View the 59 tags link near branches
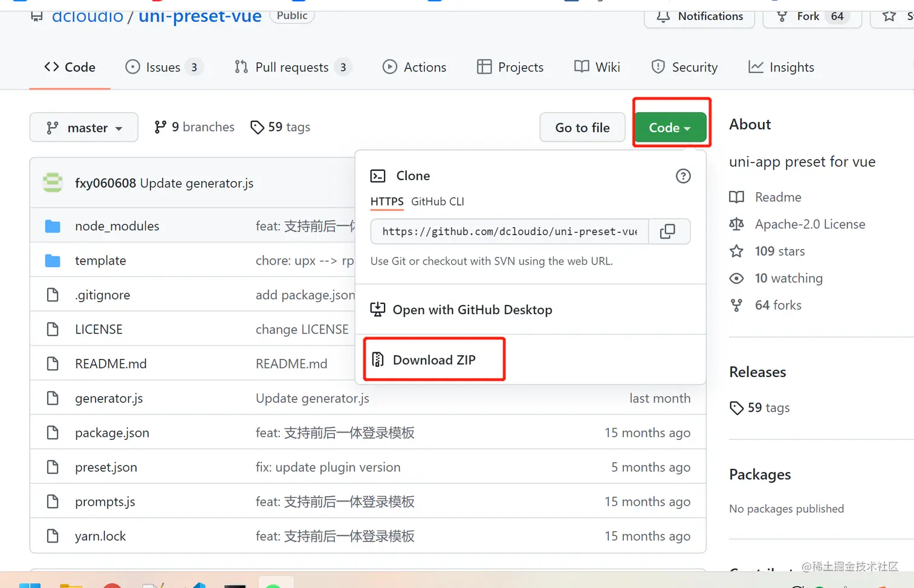 tap(280, 127)
